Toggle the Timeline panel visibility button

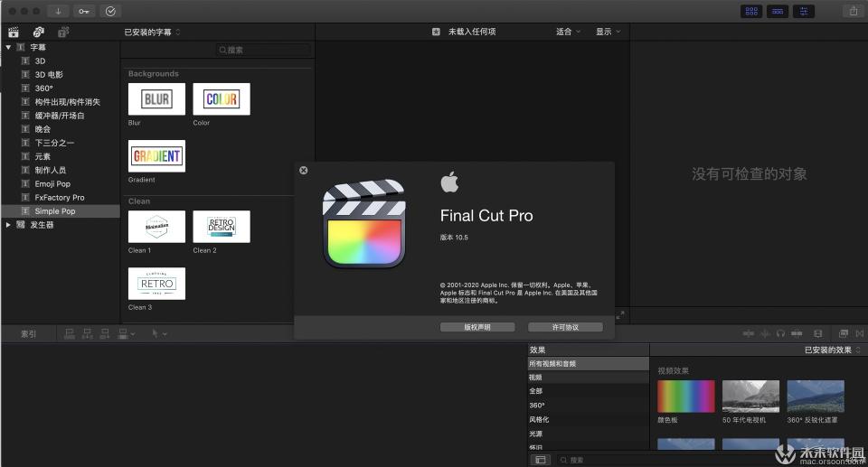pyautogui.click(x=778, y=11)
